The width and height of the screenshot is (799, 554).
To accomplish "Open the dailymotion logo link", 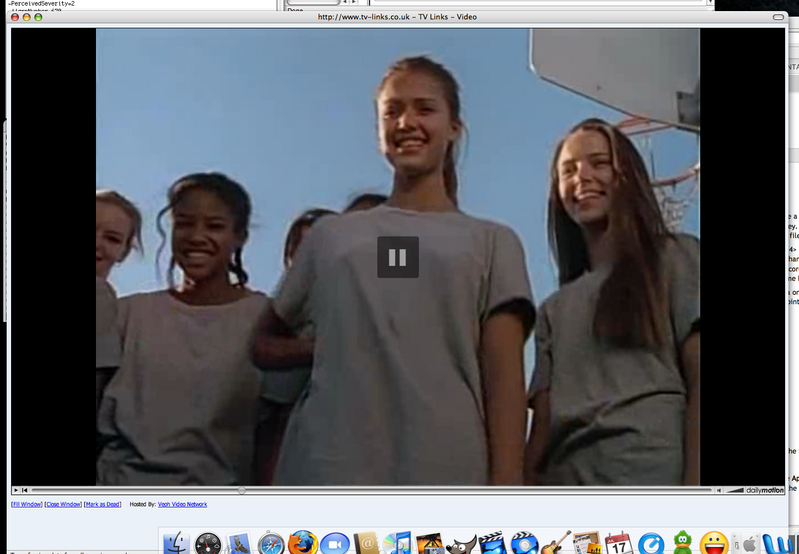I will (766, 490).
